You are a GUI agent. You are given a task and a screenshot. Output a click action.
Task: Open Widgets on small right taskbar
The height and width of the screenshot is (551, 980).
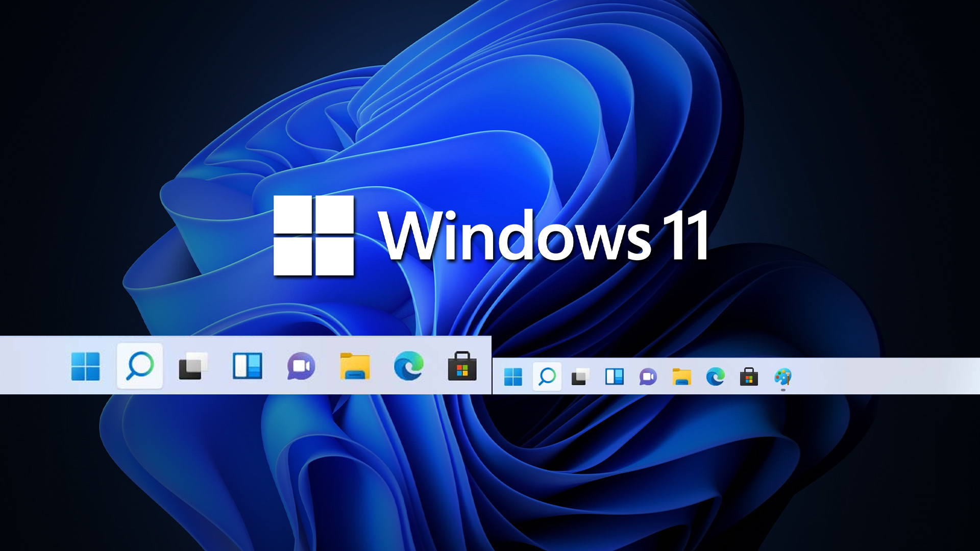(x=615, y=377)
